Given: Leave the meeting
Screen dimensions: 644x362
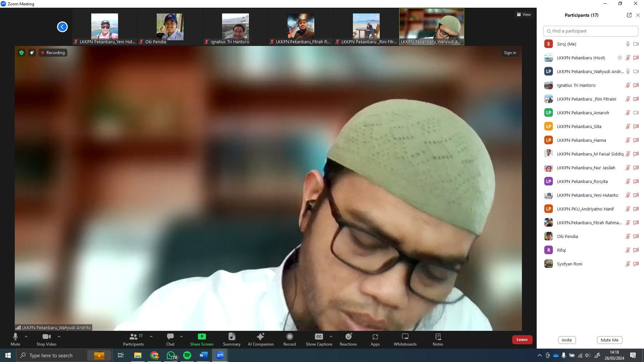Looking at the screenshot, I should (x=522, y=340).
